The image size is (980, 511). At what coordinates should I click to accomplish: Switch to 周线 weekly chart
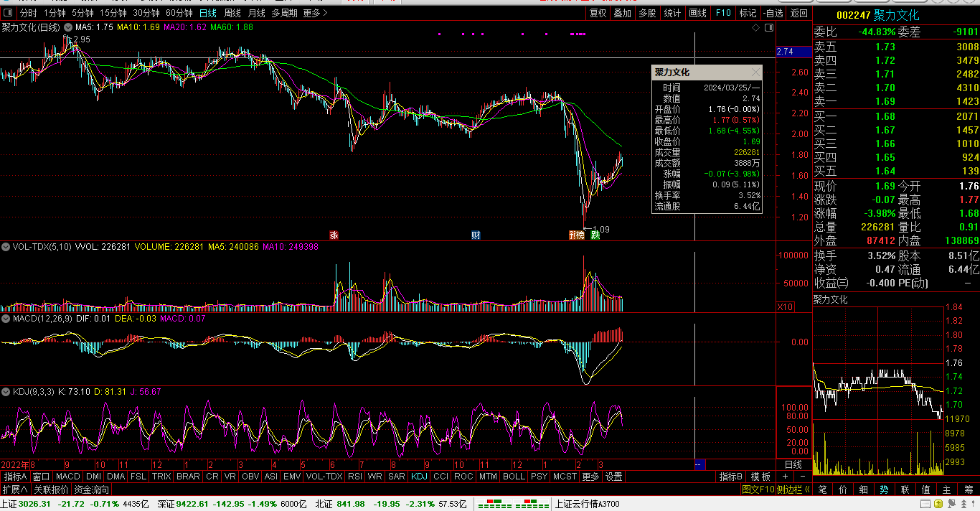tap(232, 13)
